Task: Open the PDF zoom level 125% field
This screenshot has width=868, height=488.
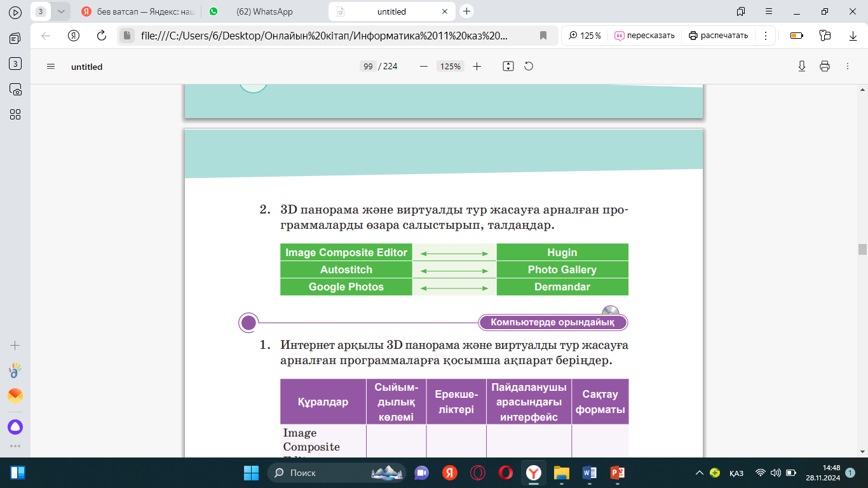Action: coord(451,66)
